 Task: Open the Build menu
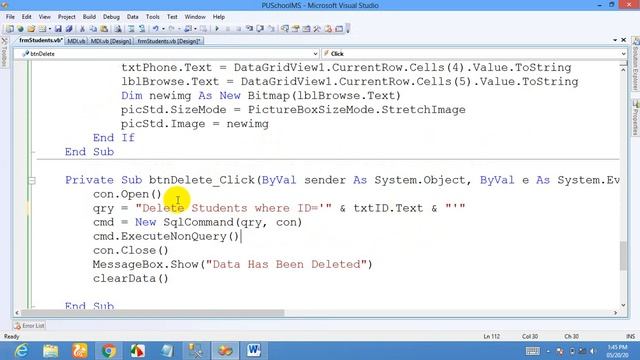click(89, 17)
